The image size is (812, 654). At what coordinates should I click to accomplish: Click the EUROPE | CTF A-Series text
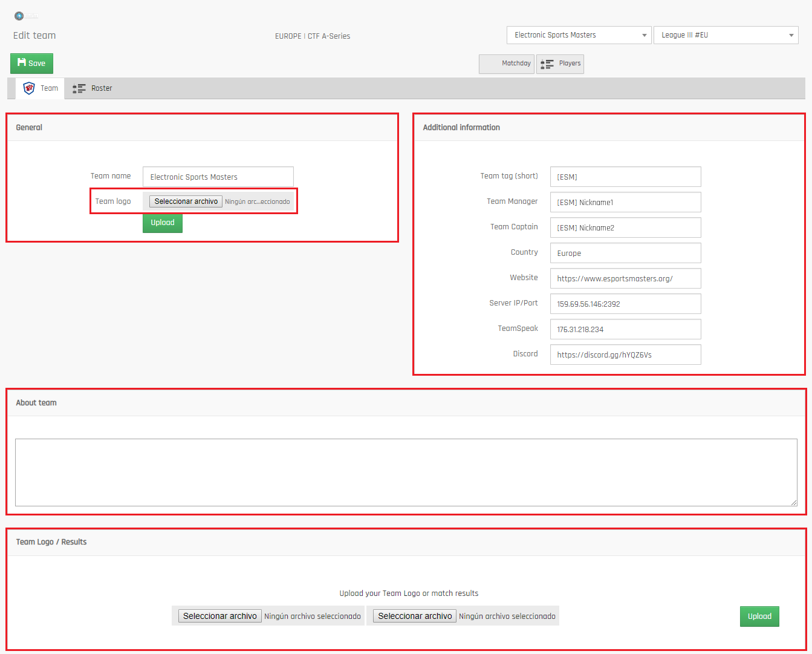pyautogui.click(x=313, y=36)
